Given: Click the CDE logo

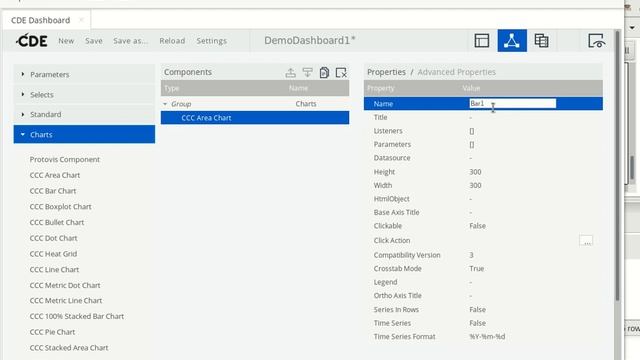Looking at the screenshot, I should 32,40.
